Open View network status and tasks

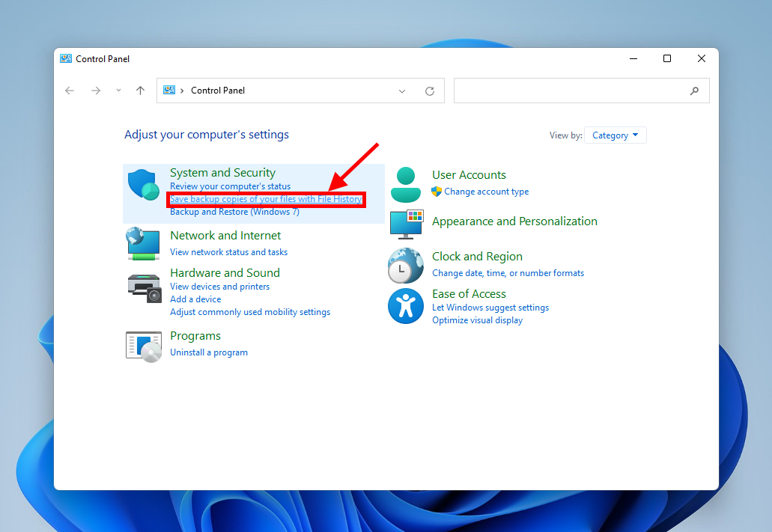[x=228, y=252]
